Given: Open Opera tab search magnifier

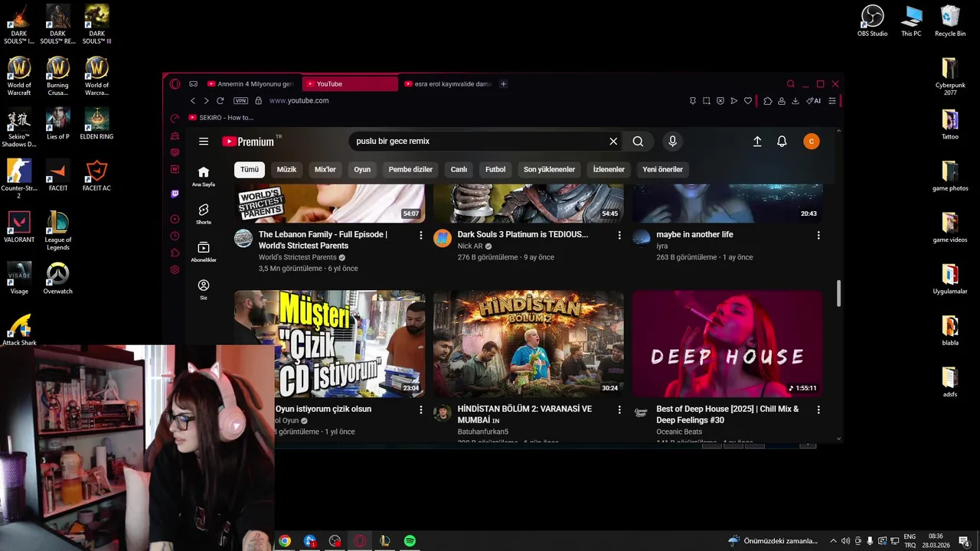Looking at the screenshot, I should 791,84.
